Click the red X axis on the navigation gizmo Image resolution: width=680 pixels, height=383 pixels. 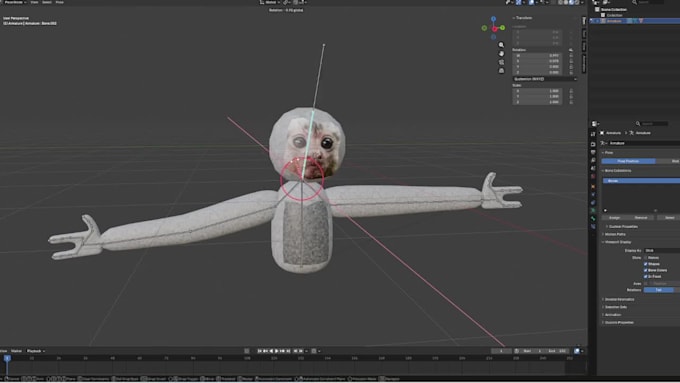pyautogui.click(x=494, y=29)
